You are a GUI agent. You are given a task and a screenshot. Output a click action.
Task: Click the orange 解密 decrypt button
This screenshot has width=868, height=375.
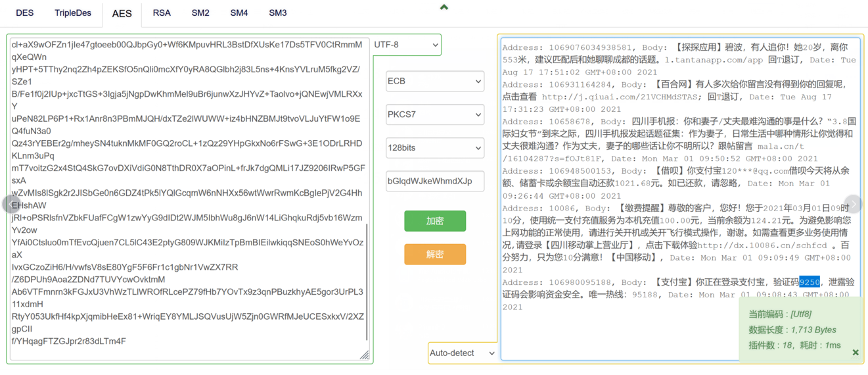435,255
